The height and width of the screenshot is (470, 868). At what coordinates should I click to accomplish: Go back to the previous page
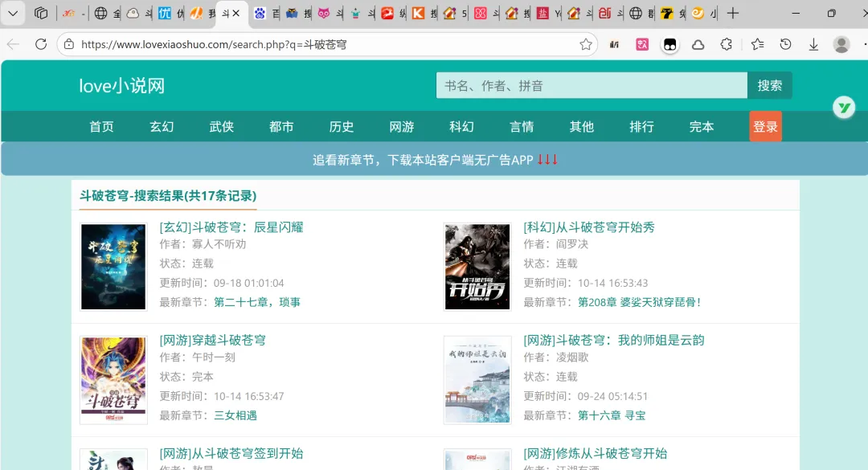point(14,44)
